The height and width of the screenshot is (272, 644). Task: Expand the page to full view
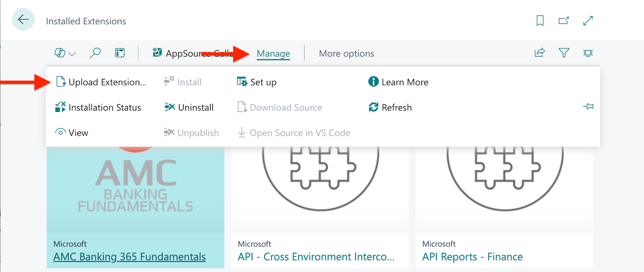588,21
